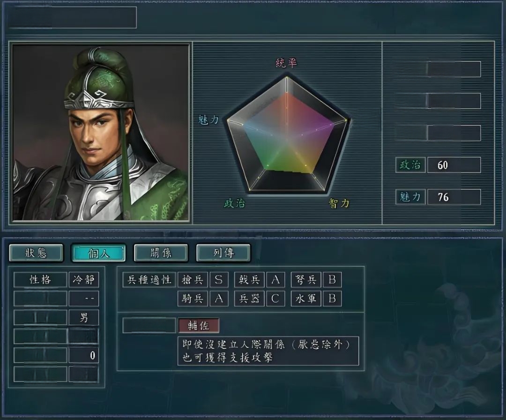Viewport: 506px width, 420px height.
Task: Click the 兵器 C aptitude grade
Action: tap(275, 299)
